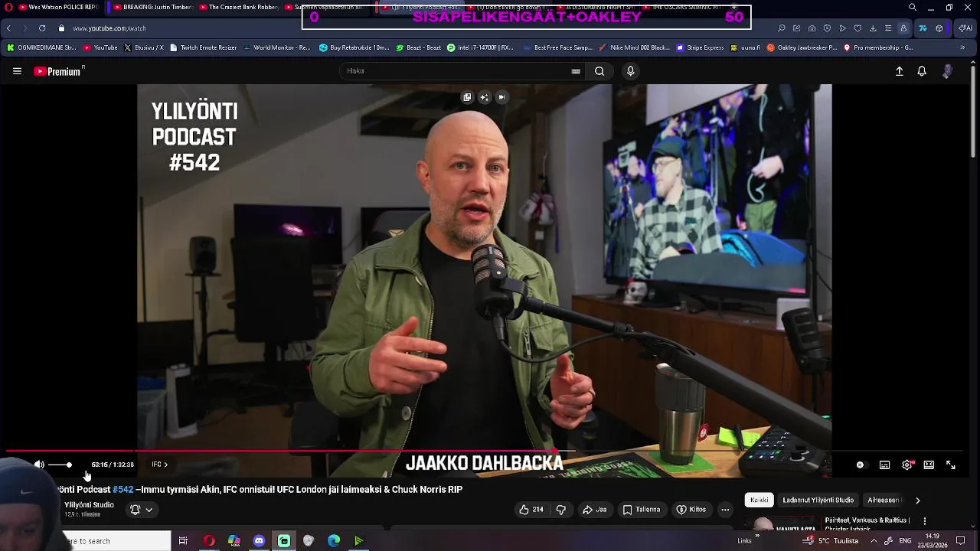Open the Päihteet, Vankeus & Raittius video thumbnail
Image resolution: width=980 pixels, height=551 pixels.
tap(784, 525)
